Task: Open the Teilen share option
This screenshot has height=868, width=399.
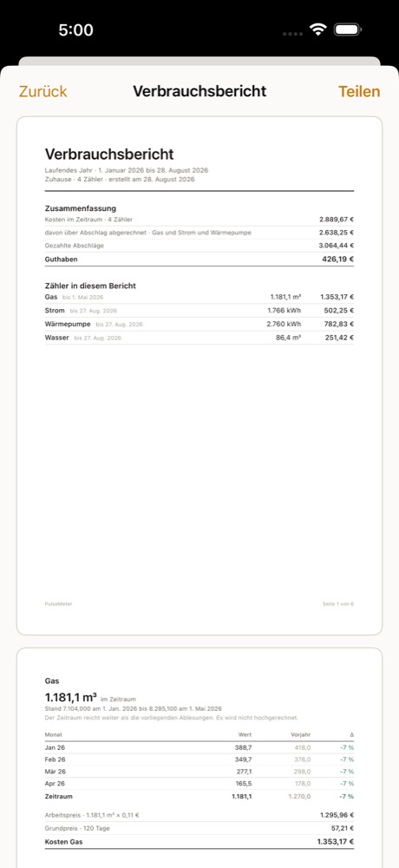Action: pos(359,91)
